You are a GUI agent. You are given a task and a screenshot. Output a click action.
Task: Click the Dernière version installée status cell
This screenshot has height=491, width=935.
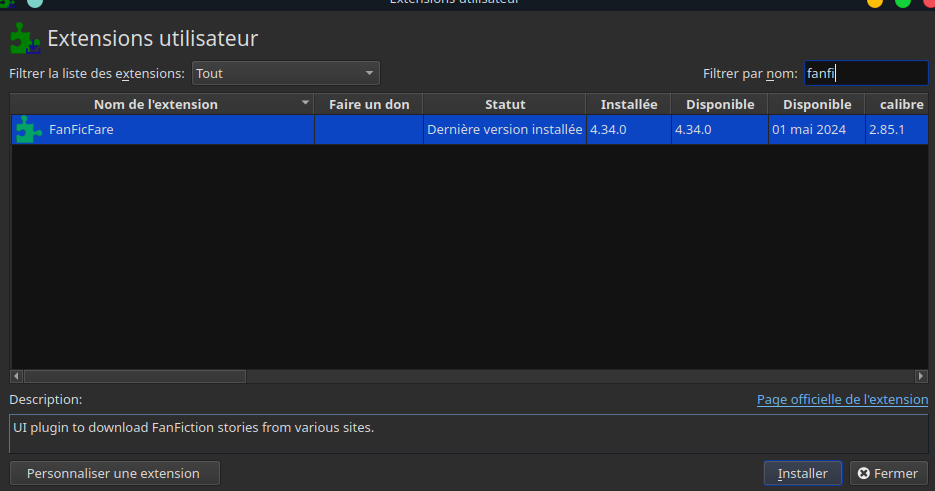tap(504, 129)
